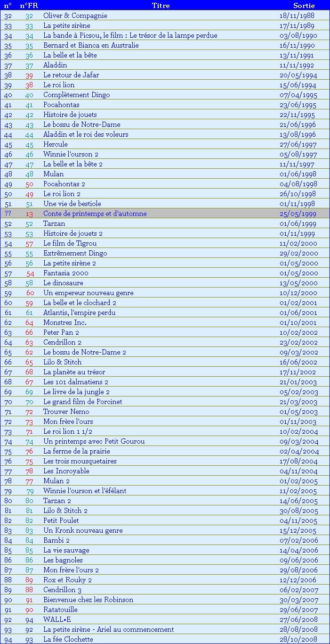Viewport: 330px width, 644px height.
Task: Select the 'Mulan 2' title
Action: point(56,481)
